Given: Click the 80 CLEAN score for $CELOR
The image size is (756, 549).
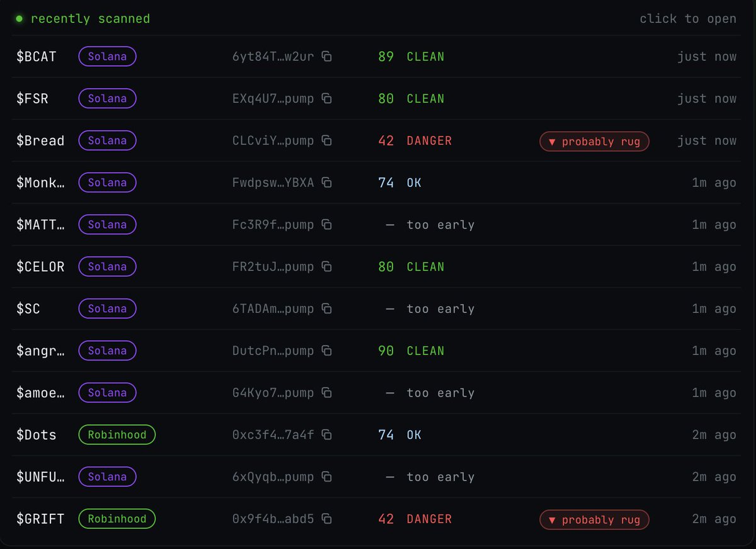Looking at the screenshot, I should (411, 266).
